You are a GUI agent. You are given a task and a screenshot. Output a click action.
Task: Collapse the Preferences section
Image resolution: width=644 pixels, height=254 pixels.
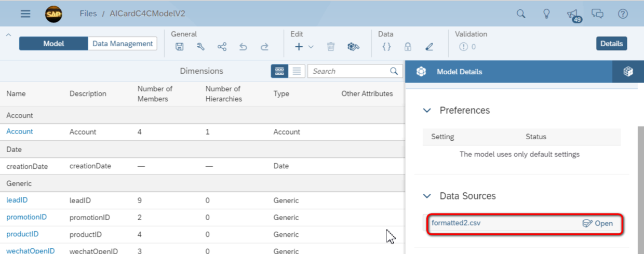pos(427,110)
